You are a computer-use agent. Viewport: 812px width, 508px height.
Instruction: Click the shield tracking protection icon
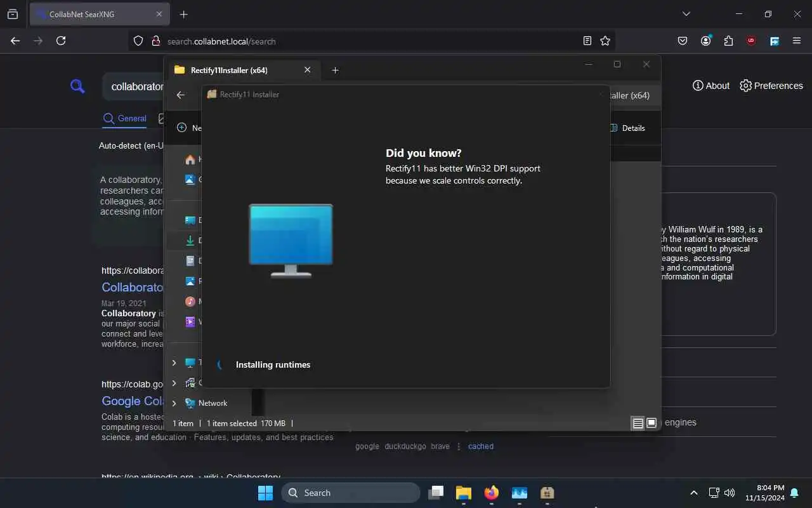(138, 41)
